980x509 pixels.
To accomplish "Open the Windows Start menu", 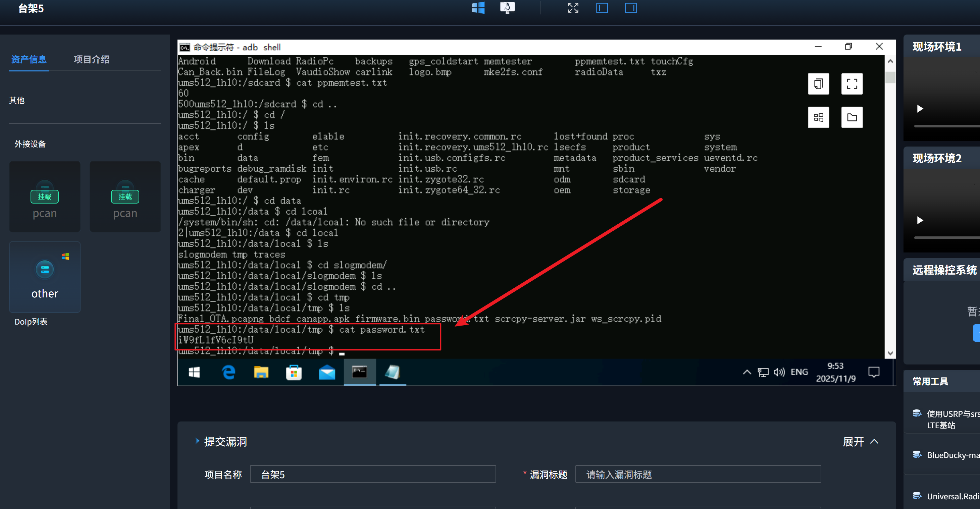I will click(194, 372).
